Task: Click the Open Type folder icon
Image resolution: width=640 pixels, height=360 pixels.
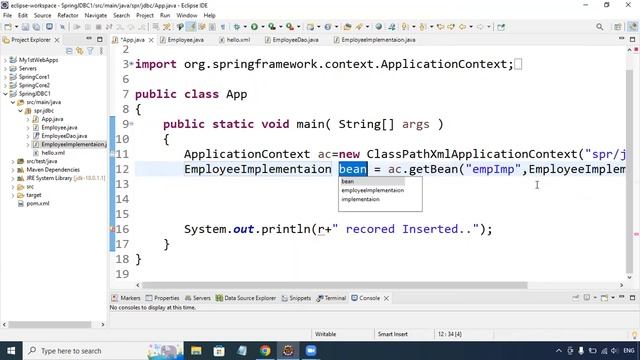Action: [347, 27]
